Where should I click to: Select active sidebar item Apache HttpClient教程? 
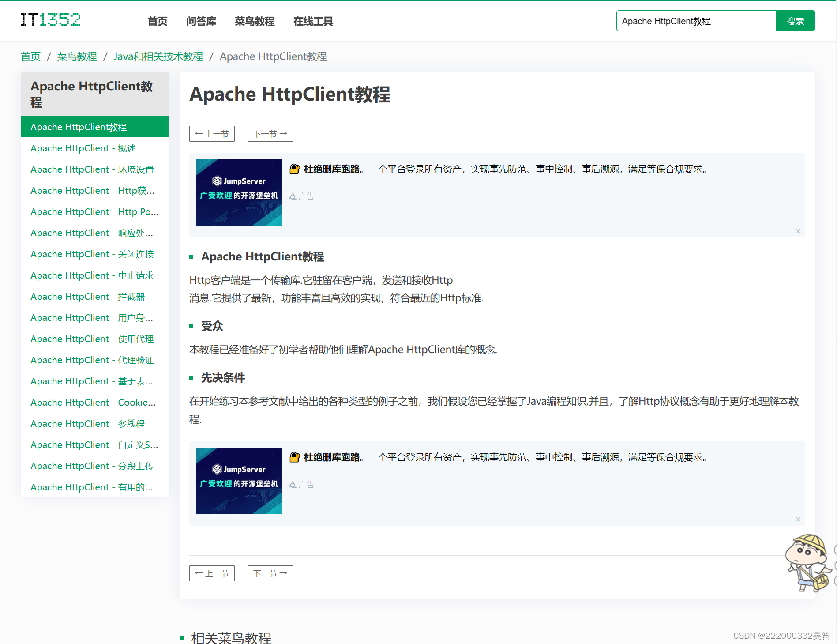(95, 127)
